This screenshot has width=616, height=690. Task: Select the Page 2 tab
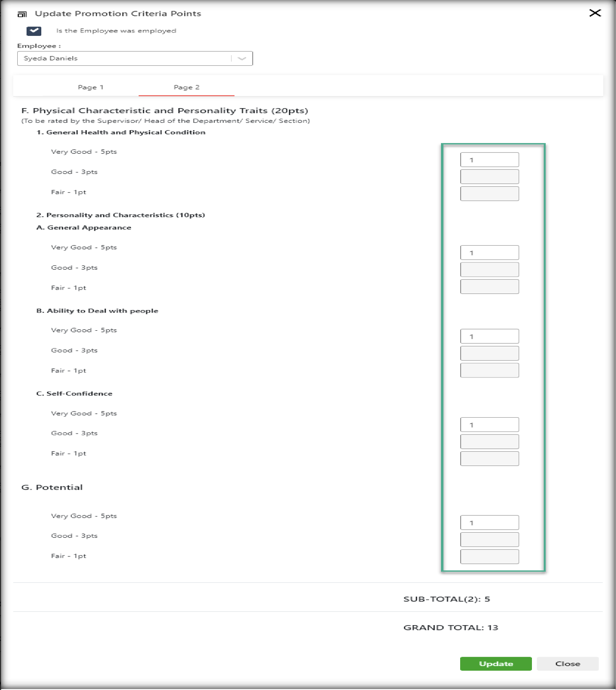pos(186,87)
